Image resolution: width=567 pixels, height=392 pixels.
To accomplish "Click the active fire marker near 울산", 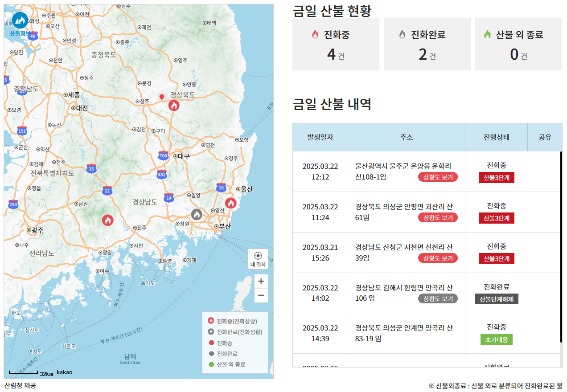I will 230,203.
